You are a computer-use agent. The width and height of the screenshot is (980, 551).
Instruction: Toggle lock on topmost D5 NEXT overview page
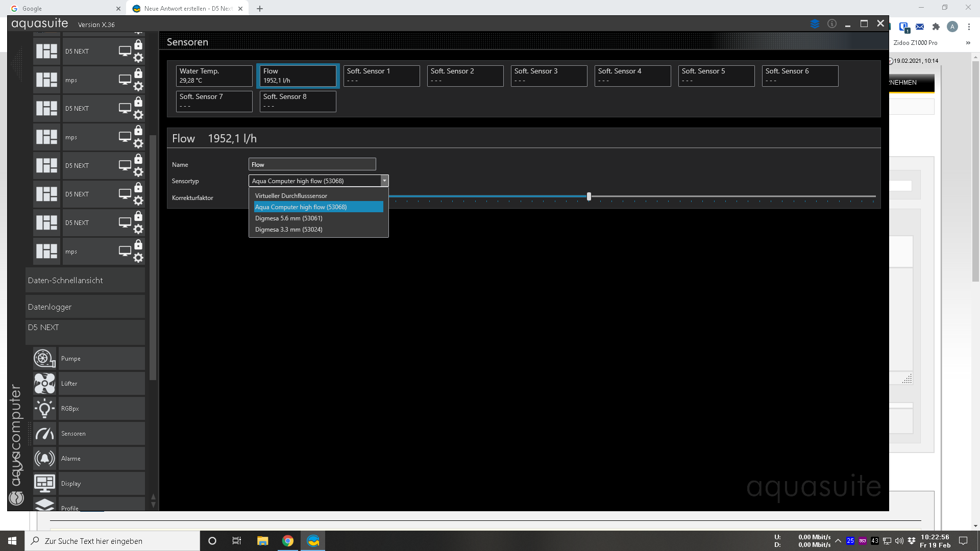click(138, 45)
